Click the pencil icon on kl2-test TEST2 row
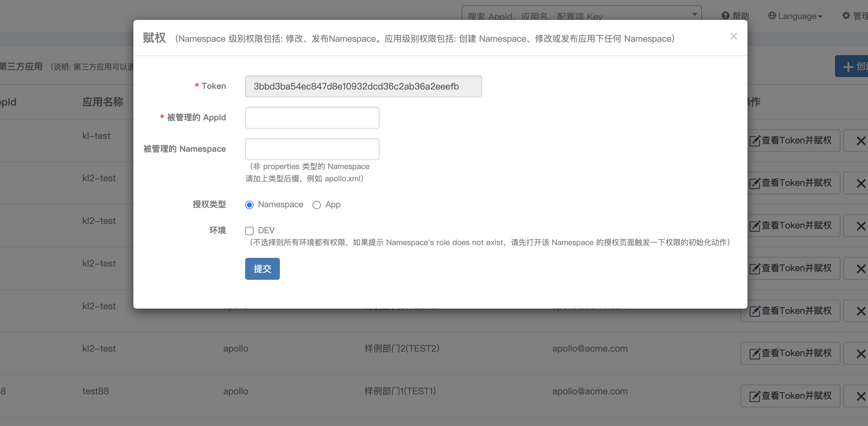The image size is (868, 426). click(754, 353)
